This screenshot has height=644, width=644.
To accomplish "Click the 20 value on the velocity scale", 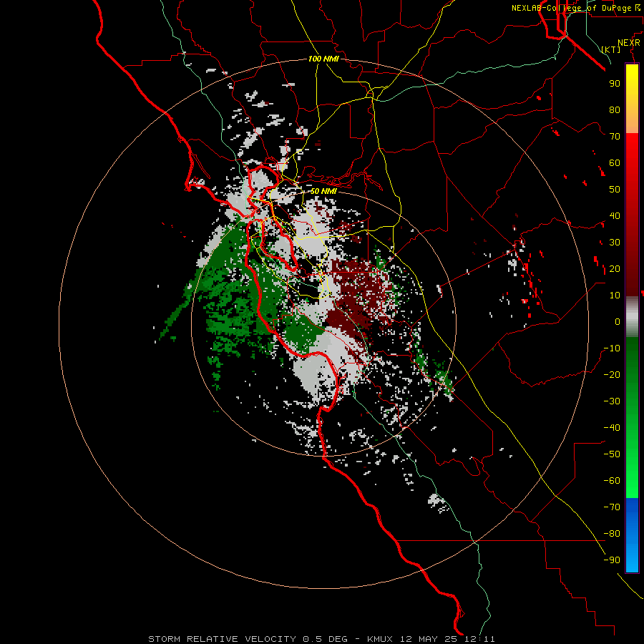I will pyautogui.click(x=615, y=269).
